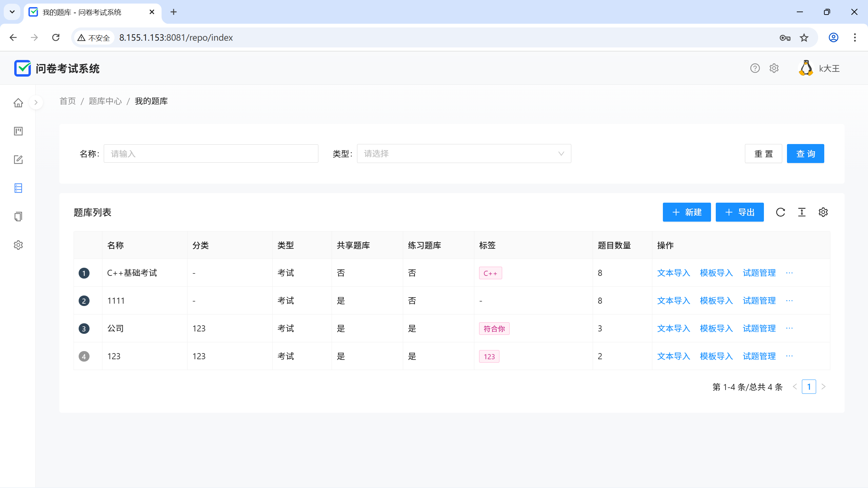Select the question bank list sidebar icon
Image resolution: width=868 pixels, height=488 pixels.
tap(18, 188)
